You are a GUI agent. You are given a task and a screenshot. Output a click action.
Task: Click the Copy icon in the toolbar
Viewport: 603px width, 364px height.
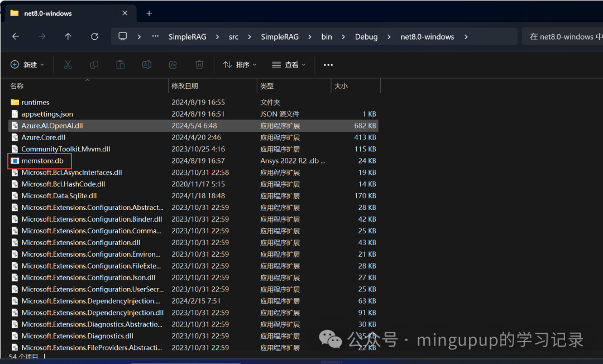(94, 64)
